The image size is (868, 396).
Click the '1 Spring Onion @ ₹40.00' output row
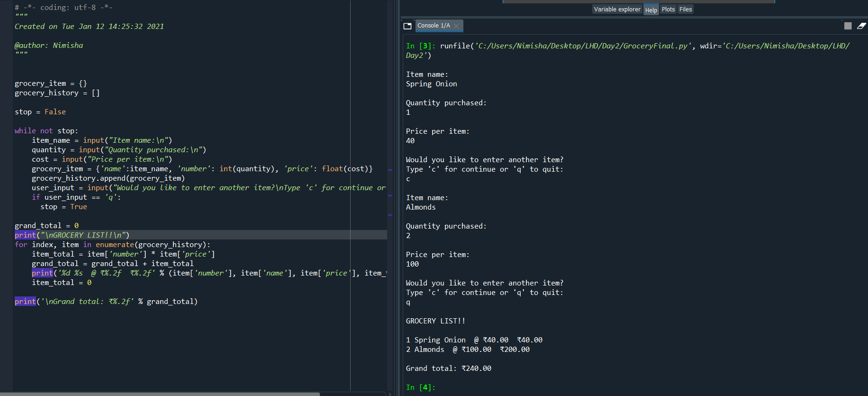point(474,340)
